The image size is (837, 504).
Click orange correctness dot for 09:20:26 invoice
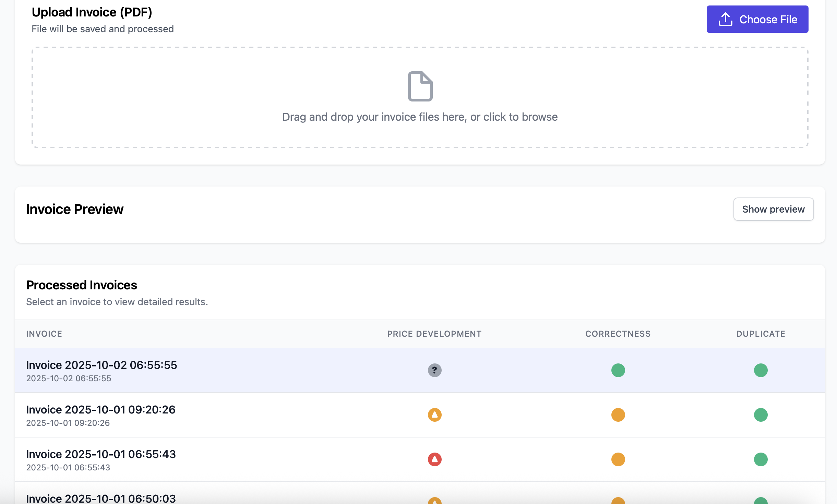[618, 415]
